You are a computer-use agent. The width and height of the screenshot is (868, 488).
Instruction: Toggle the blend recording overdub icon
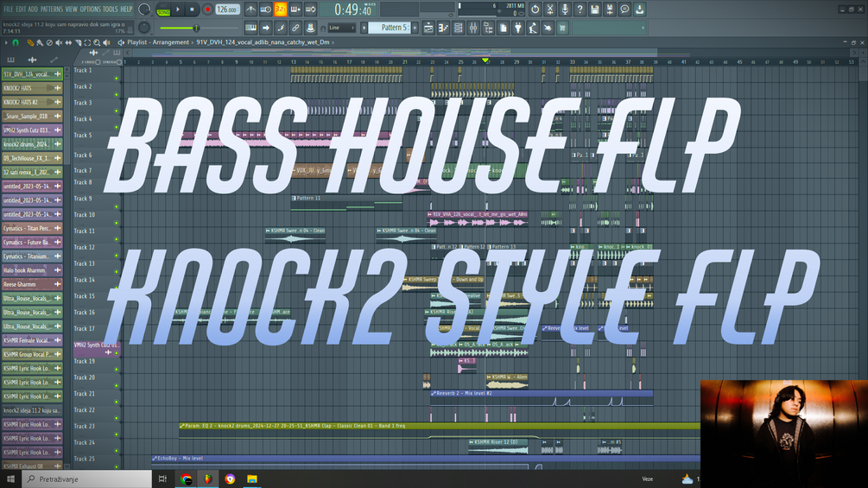tap(295, 10)
